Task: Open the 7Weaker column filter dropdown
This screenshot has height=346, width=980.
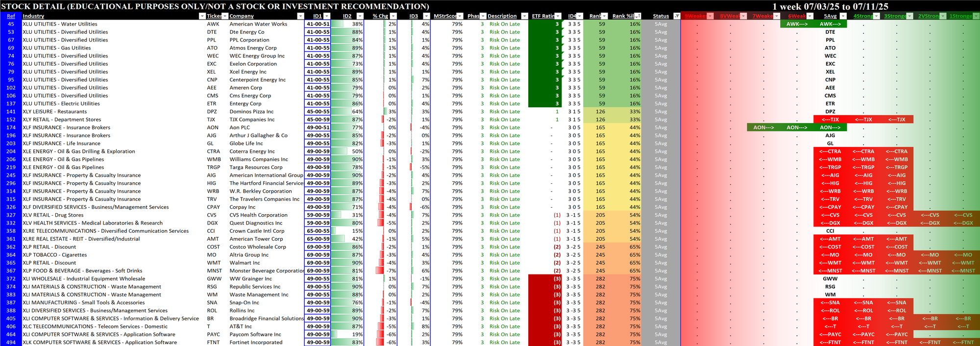Action: pos(777,16)
